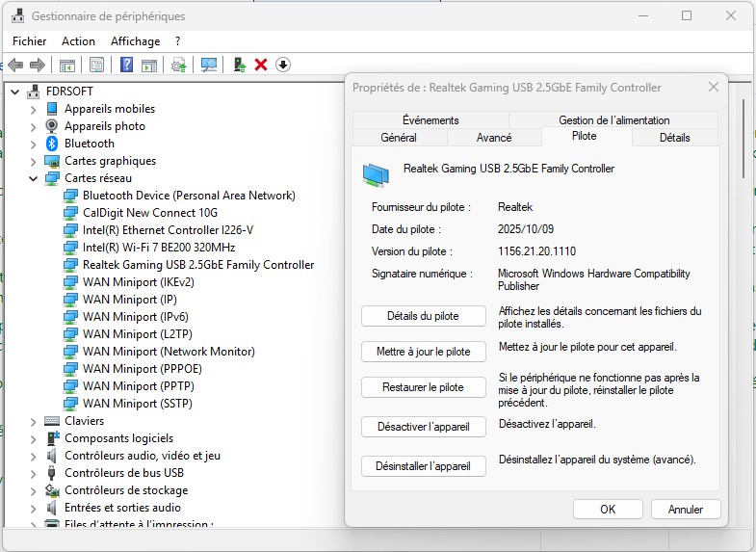Click Désactiver l'appareil button

tap(423, 426)
